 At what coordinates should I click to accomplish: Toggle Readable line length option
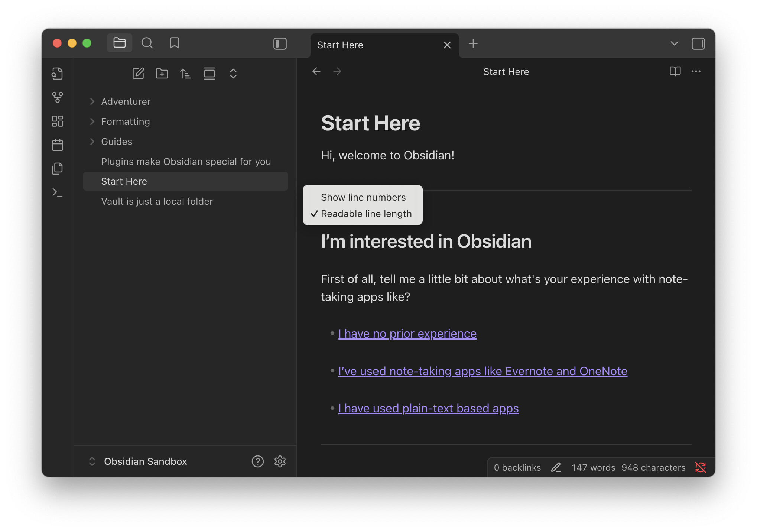366,214
